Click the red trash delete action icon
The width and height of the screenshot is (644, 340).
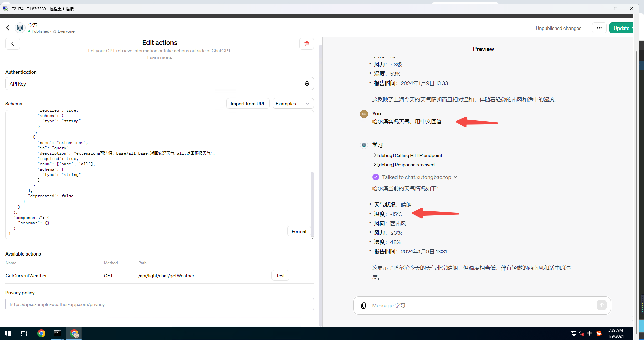306,44
